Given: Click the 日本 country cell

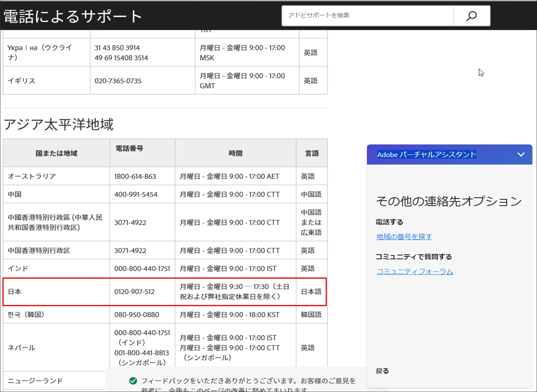Looking at the screenshot, I should coord(15,292).
